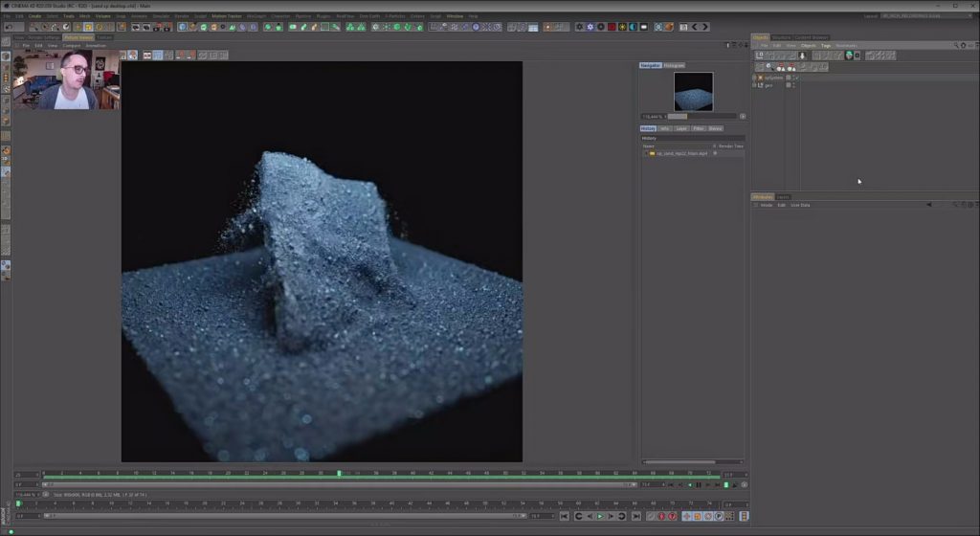Go to start of animation in the main timeline
Screen dimensions: 980x536
[x=565, y=516]
